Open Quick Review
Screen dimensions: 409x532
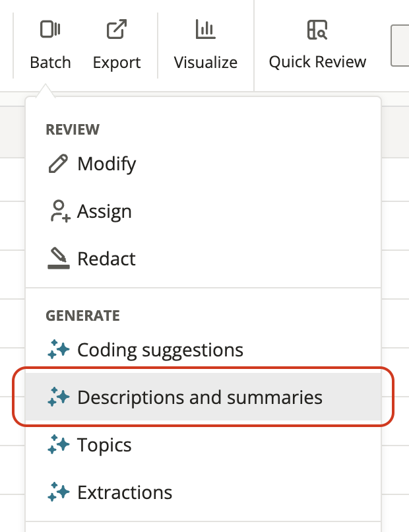[317, 45]
